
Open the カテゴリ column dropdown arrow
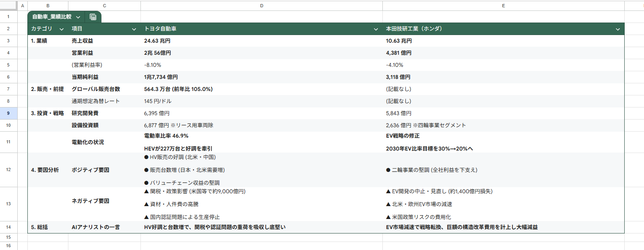(x=62, y=29)
